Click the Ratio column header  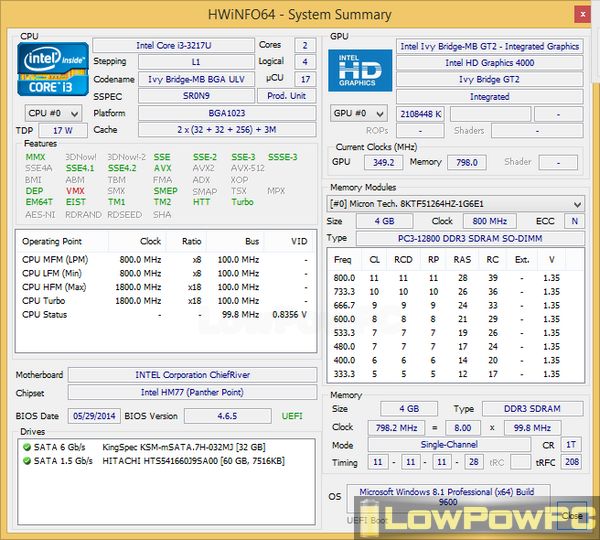[x=186, y=241]
